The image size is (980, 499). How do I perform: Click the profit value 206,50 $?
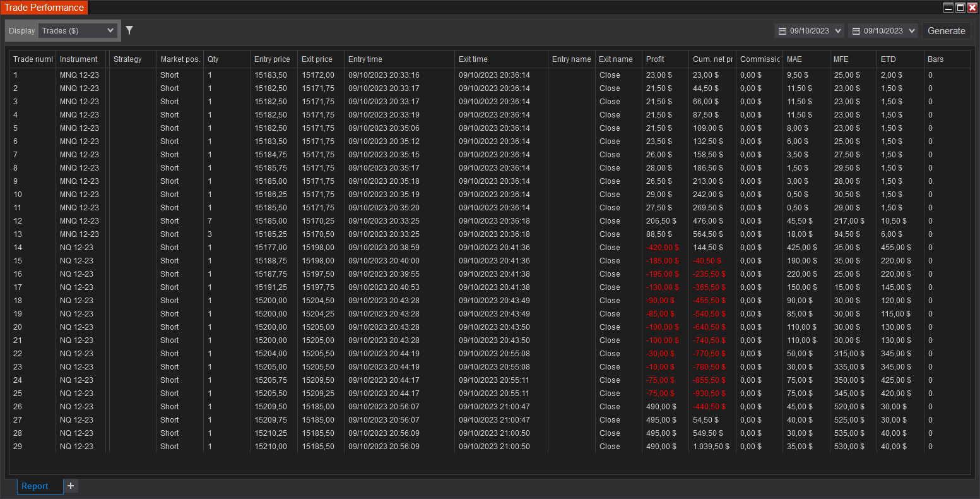click(x=661, y=221)
